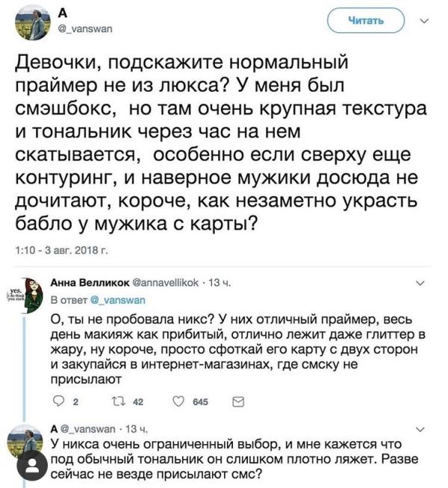Visit @annavellikok handle link

[x=165, y=283]
